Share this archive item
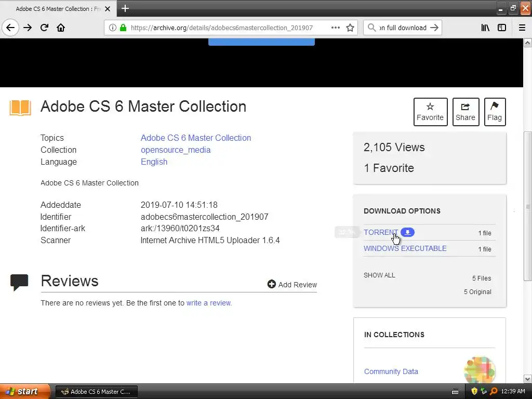This screenshot has height=399, width=532. [x=465, y=112]
